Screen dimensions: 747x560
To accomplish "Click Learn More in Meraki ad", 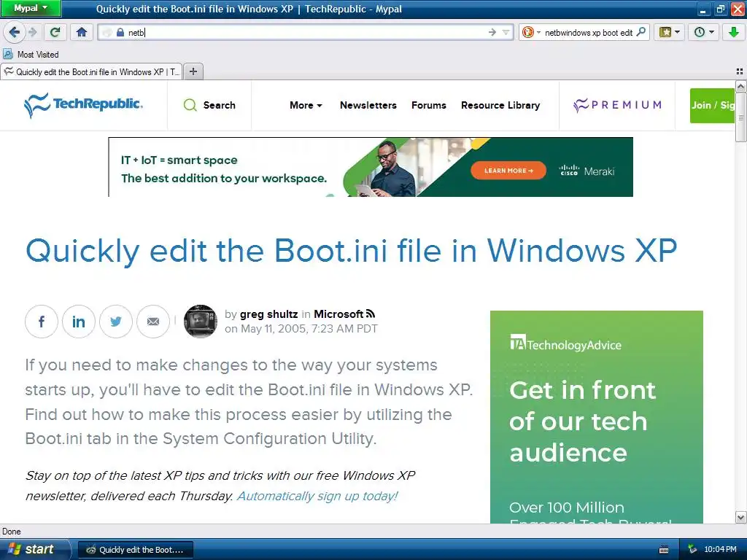I will [x=508, y=171].
